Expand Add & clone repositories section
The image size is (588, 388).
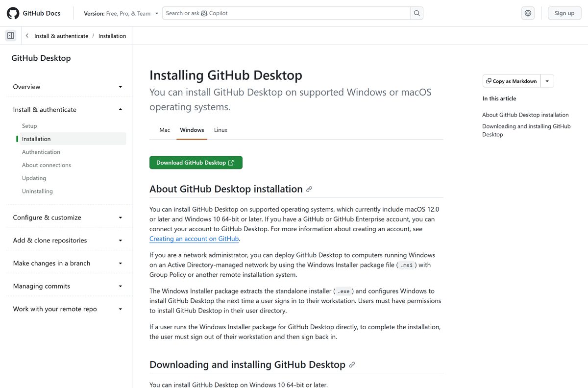click(x=68, y=241)
